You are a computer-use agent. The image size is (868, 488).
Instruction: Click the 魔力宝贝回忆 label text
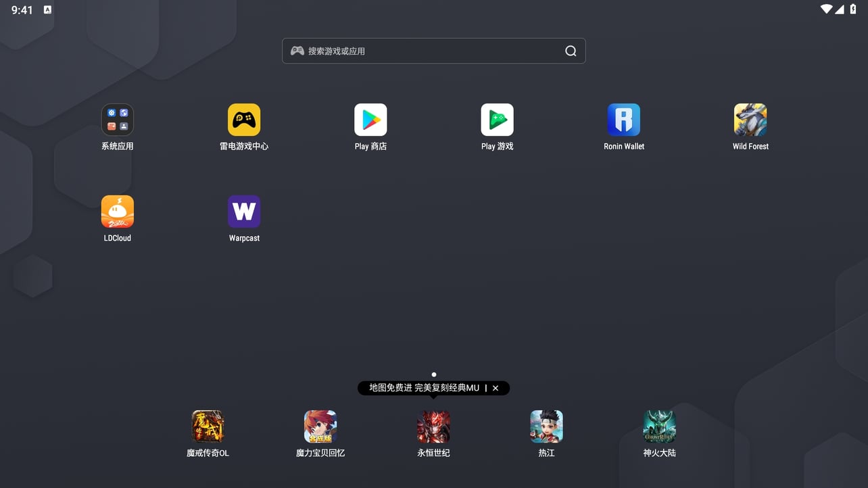(x=320, y=453)
